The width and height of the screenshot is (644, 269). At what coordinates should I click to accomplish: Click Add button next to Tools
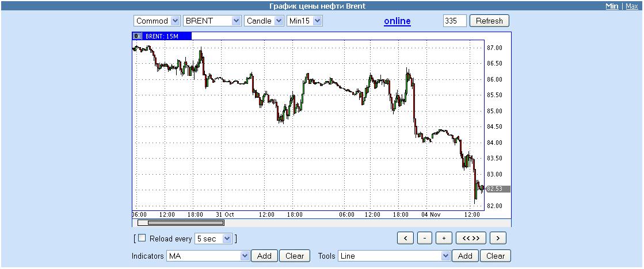point(465,256)
